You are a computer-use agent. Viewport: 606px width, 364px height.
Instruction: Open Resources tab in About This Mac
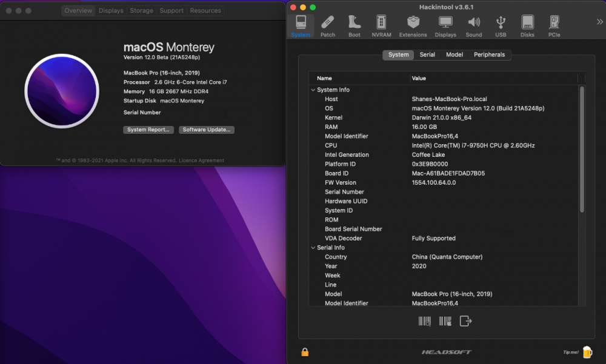coord(205,11)
